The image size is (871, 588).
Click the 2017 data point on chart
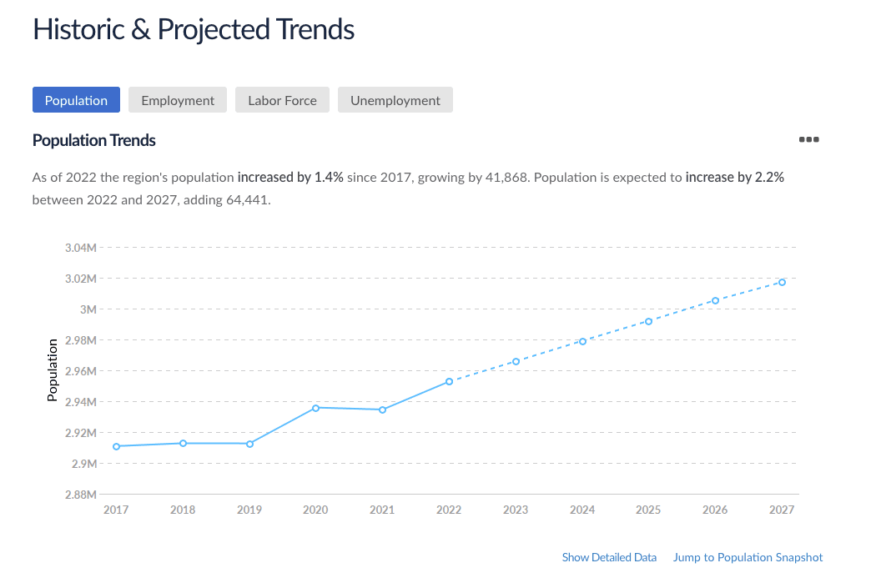click(116, 446)
